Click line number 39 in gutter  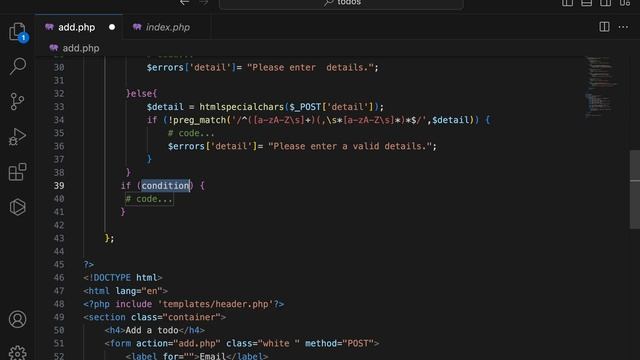[59, 186]
